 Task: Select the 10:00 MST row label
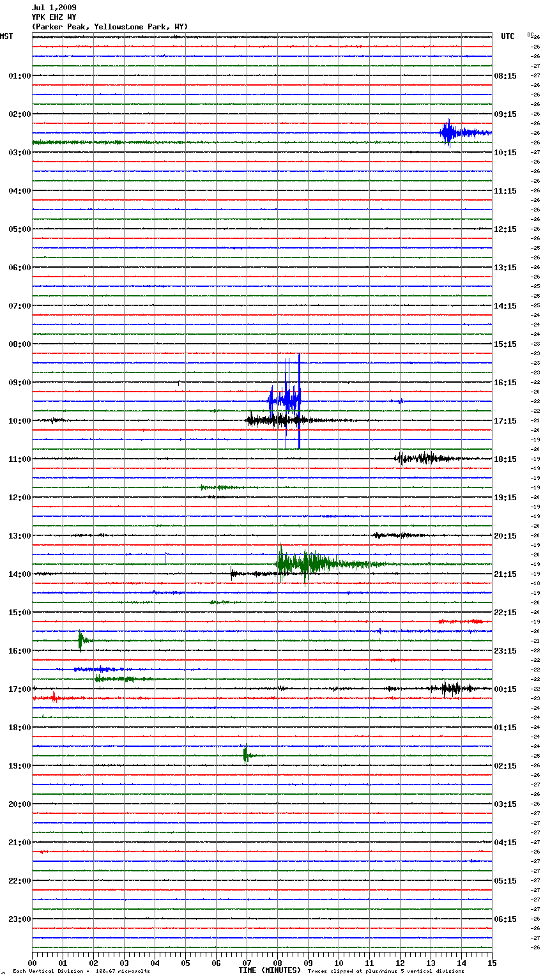click(20, 421)
